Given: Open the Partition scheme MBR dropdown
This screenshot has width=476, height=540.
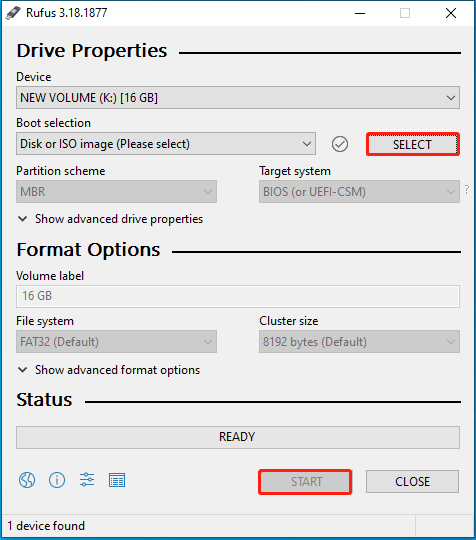Looking at the screenshot, I should pos(116,191).
